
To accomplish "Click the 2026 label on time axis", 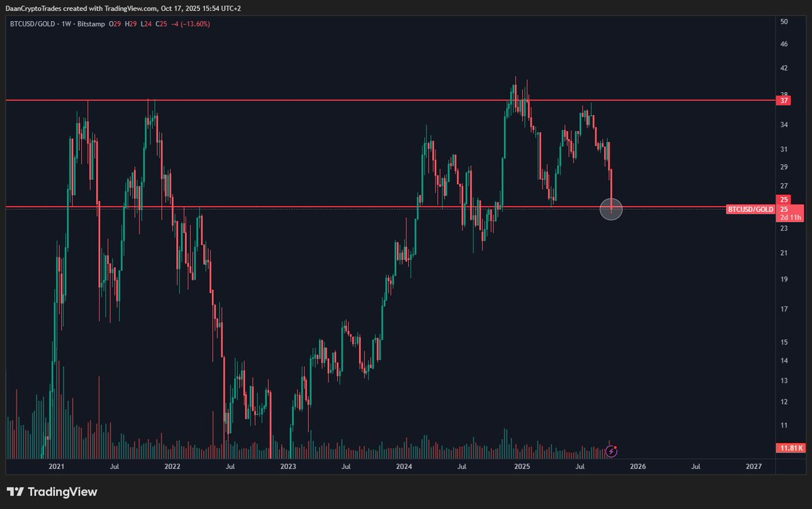I will click(x=637, y=466).
